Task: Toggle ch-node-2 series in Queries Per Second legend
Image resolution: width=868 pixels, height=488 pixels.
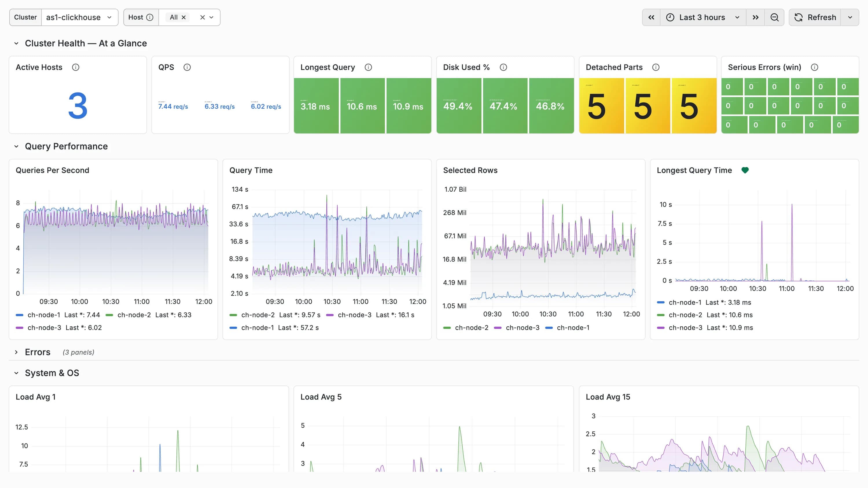Action: (x=134, y=315)
